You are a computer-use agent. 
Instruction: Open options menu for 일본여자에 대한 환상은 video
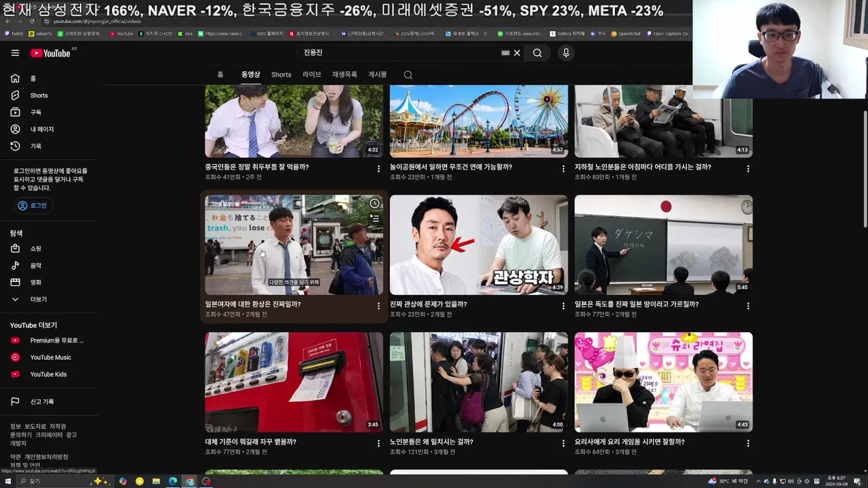click(378, 306)
